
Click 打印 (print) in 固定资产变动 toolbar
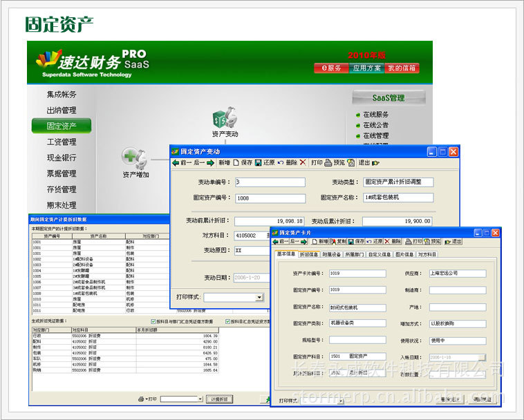click(321, 162)
